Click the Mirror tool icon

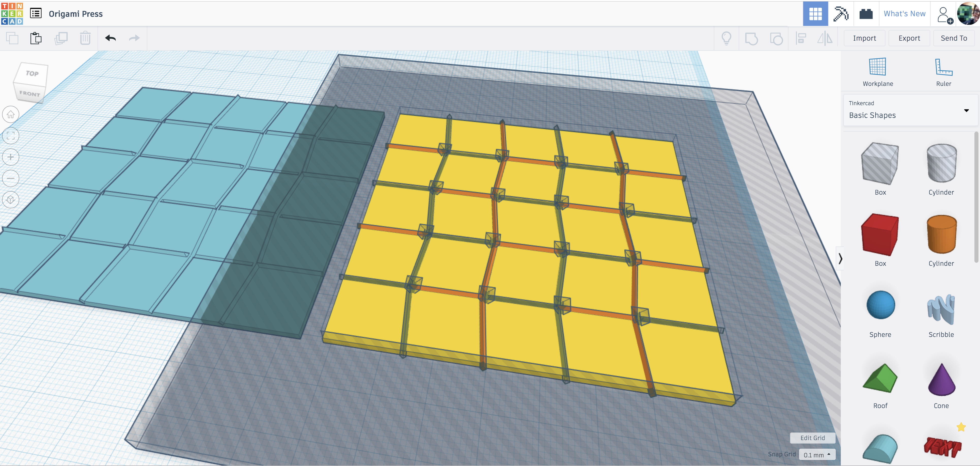tap(825, 38)
